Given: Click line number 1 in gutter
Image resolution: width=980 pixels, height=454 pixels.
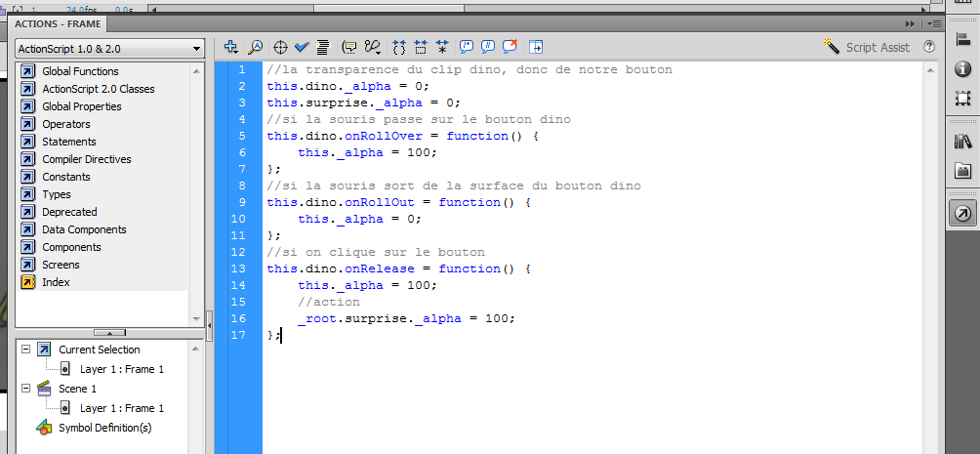Looking at the screenshot, I should (x=242, y=69).
